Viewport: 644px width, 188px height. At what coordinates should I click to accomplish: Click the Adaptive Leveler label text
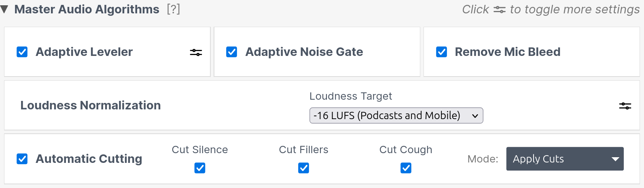point(84,52)
